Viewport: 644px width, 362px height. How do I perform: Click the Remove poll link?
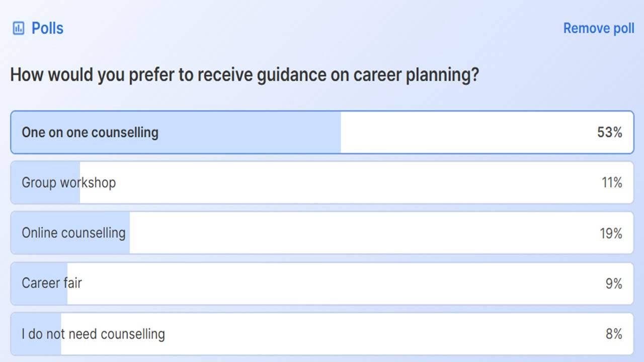pyautogui.click(x=598, y=28)
